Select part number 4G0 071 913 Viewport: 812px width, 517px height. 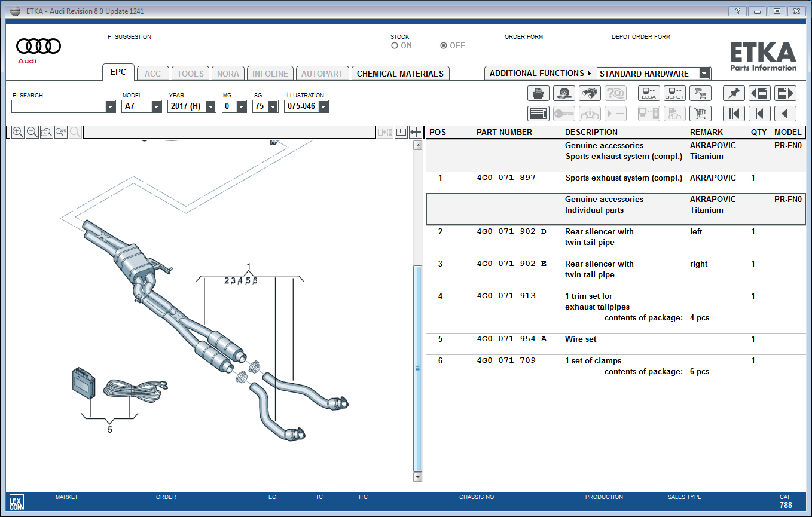[506, 296]
